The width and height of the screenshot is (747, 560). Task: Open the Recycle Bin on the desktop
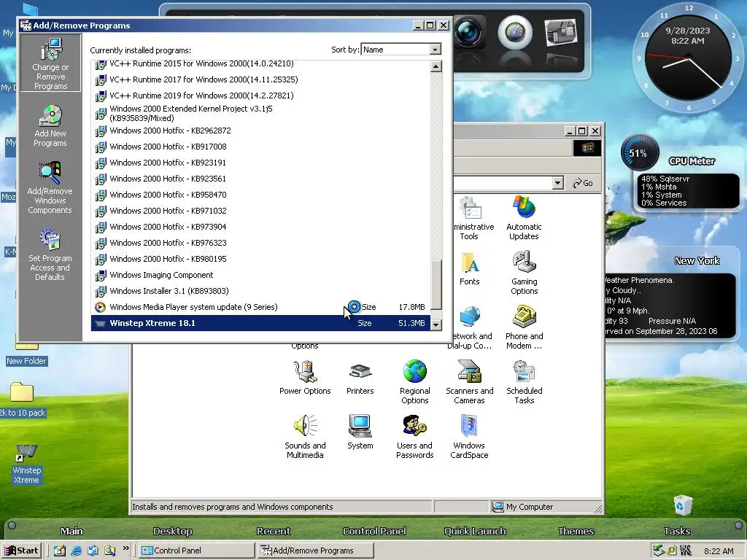682,505
